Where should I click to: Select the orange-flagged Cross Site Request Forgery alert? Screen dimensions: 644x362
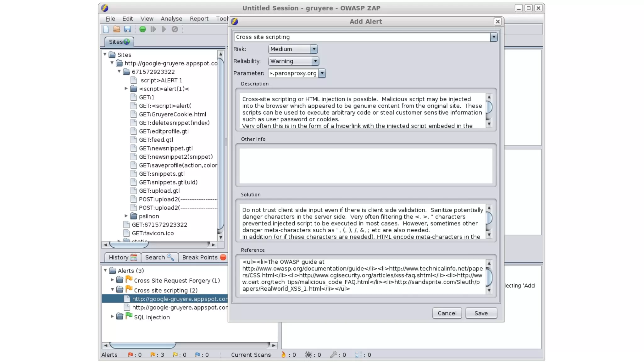(x=176, y=280)
